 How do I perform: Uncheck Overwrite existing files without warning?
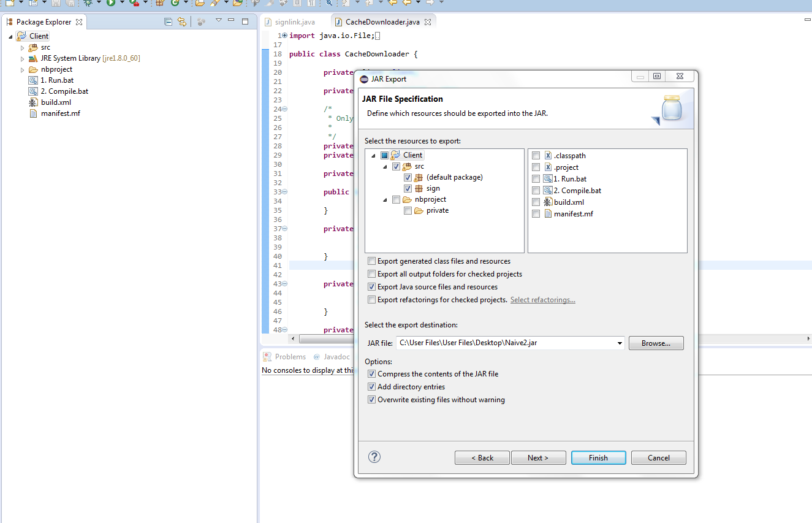click(371, 400)
